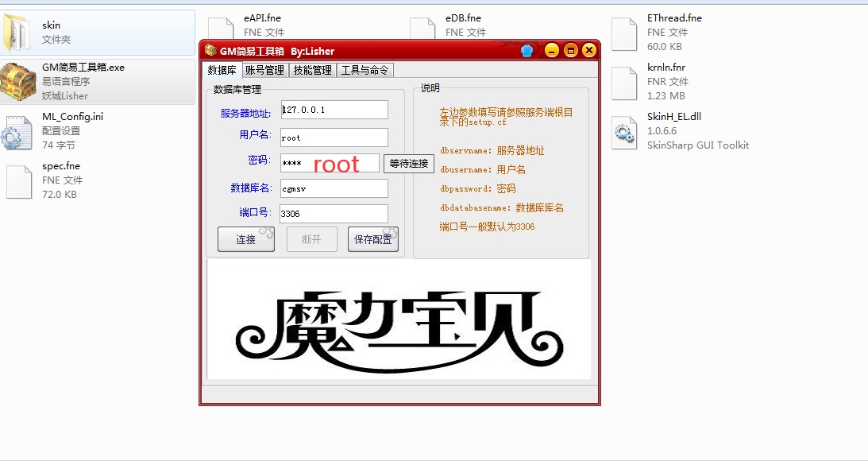This screenshot has width=868, height=461.
Task: Click the 端口号 input field
Action: pos(334,214)
